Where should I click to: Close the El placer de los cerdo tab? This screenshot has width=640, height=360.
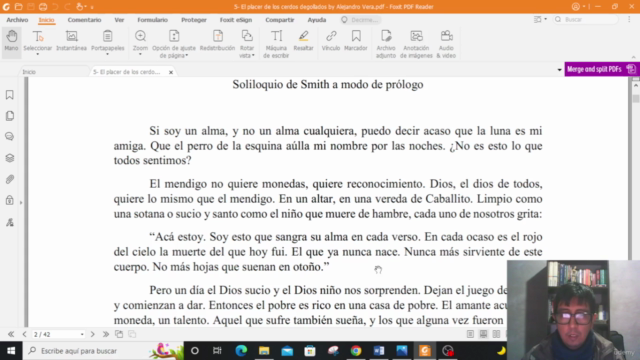click(171, 72)
